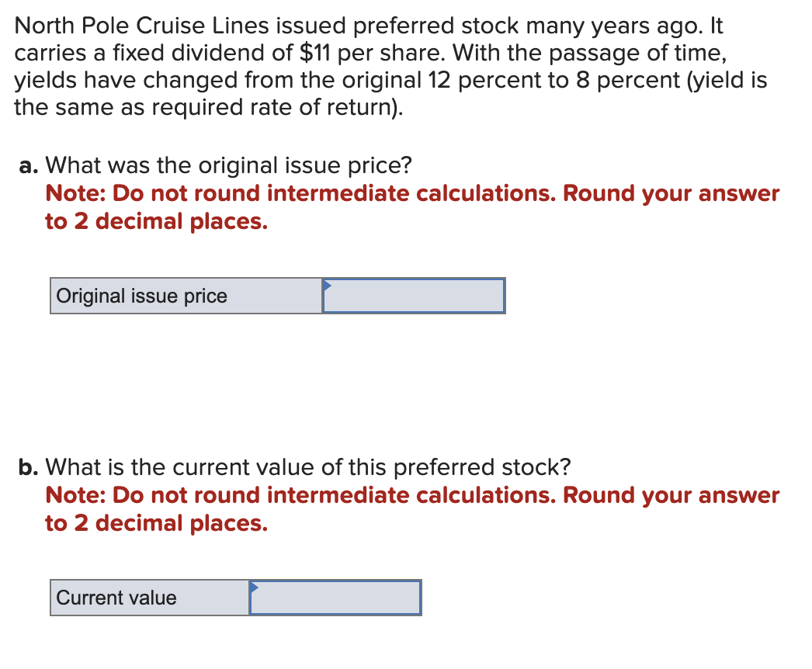The height and width of the screenshot is (669, 812).
Task: Click the "$11" dividend amount in the problem
Action: coord(315,53)
